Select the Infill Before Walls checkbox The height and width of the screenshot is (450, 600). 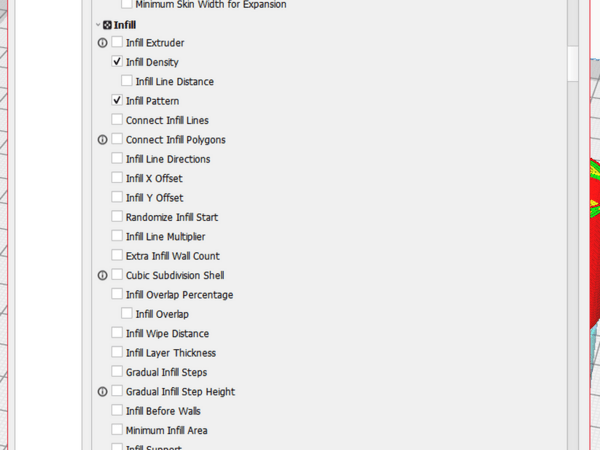pyautogui.click(x=117, y=411)
